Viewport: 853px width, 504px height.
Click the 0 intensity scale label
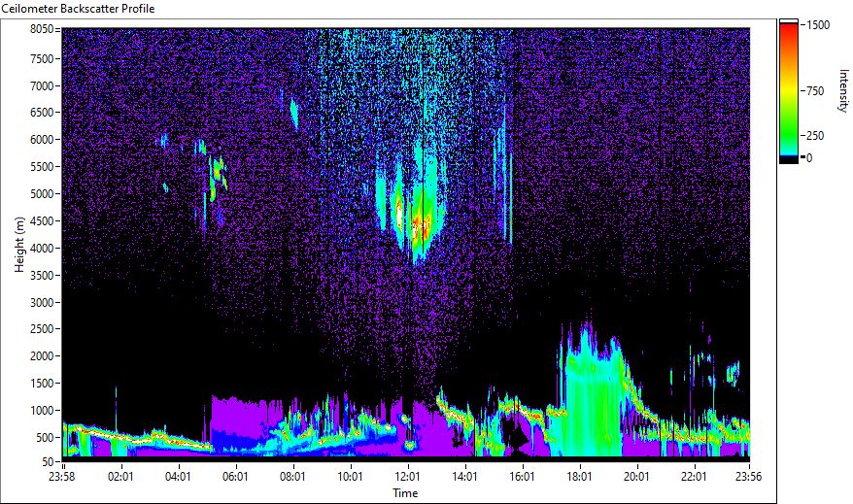(809, 158)
